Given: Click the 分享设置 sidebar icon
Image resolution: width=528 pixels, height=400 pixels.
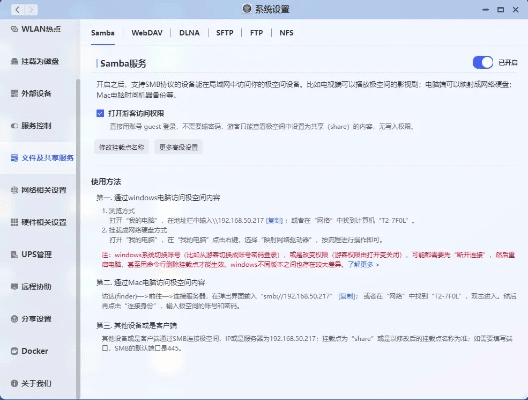Looking at the screenshot, I should 14,319.
